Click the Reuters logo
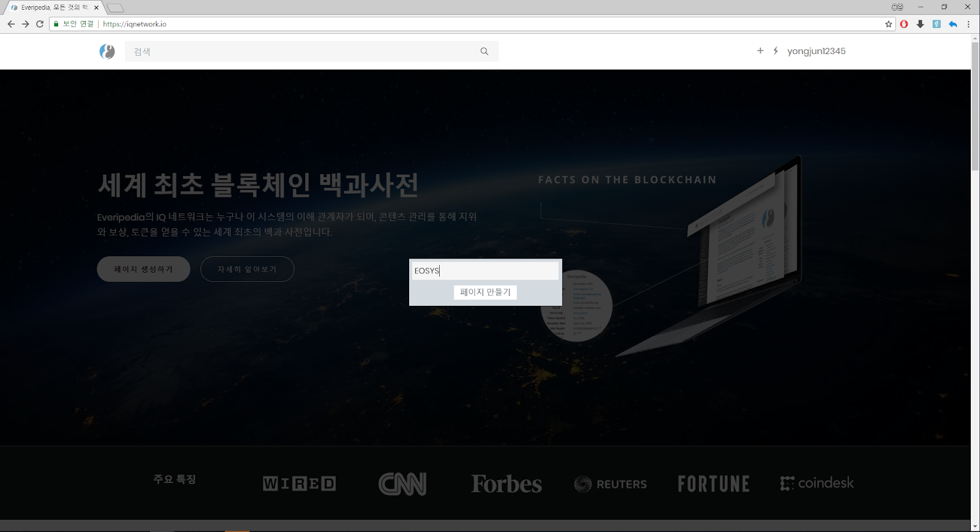980x532 pixels. coord(611,484)
